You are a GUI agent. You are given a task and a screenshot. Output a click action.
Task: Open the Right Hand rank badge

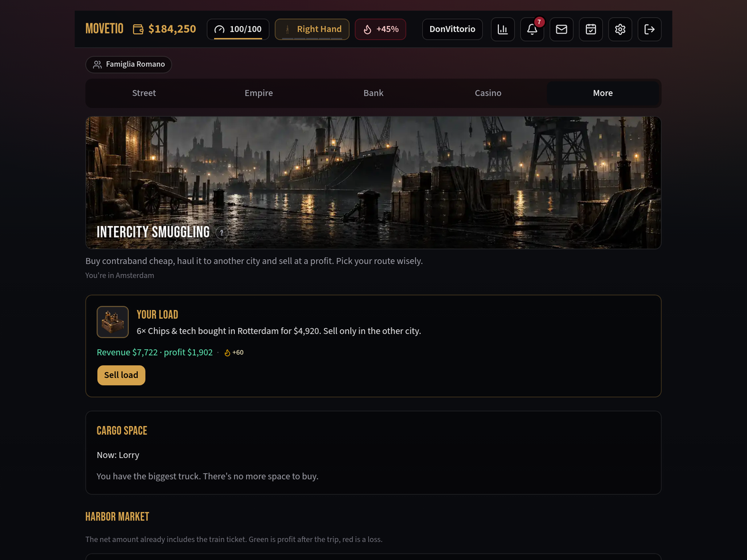click(x=312, y=29)
